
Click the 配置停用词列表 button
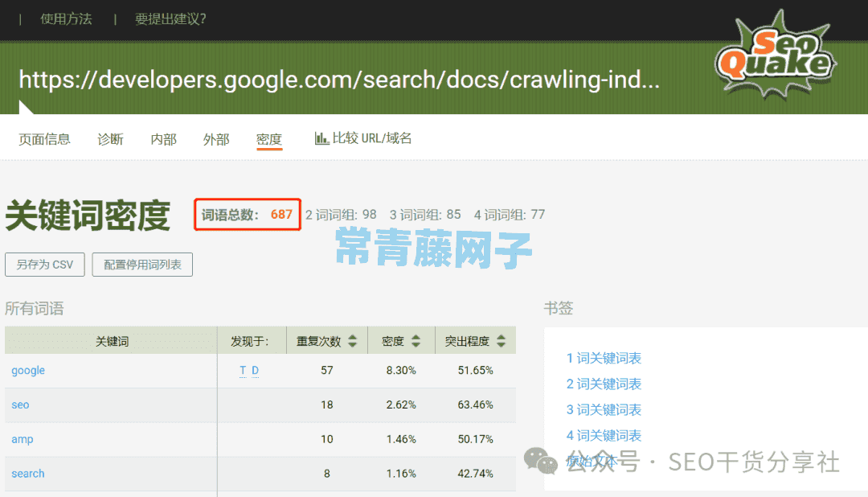pos(142,265)
